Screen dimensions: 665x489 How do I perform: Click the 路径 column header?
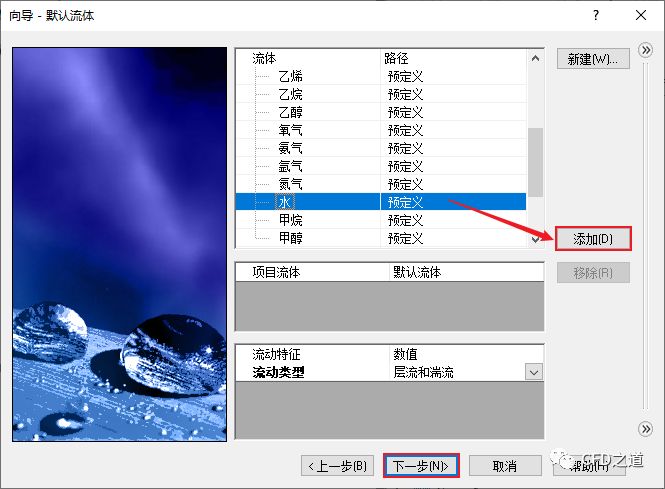point(396,58)
